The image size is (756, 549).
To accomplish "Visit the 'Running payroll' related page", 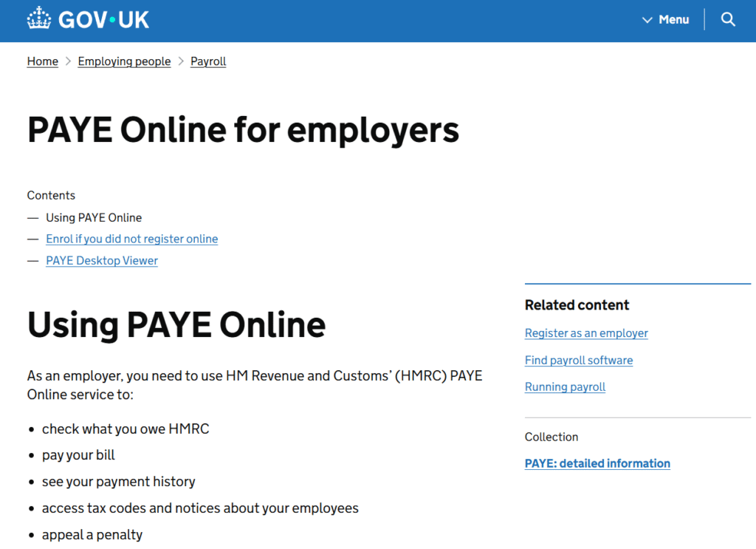I will [x=565, y=386].
